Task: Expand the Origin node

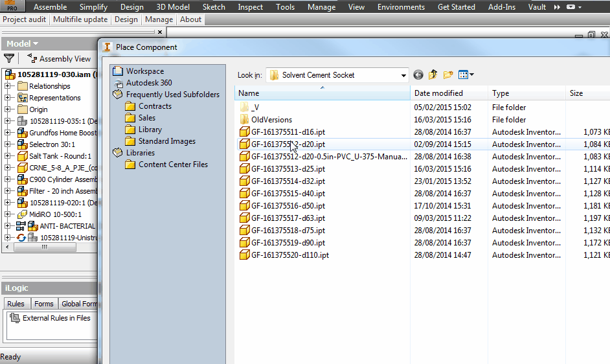Action: (7, 109)
